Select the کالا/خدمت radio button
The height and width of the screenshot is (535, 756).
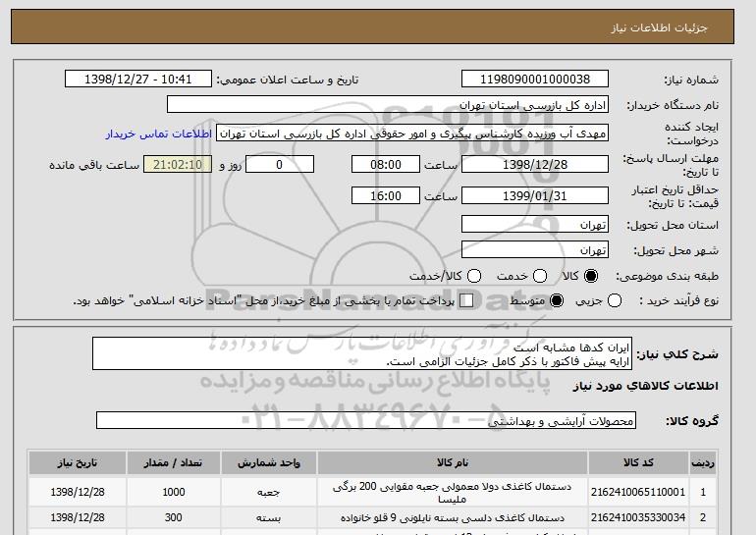pyautogui.click(x=474, y=276)
